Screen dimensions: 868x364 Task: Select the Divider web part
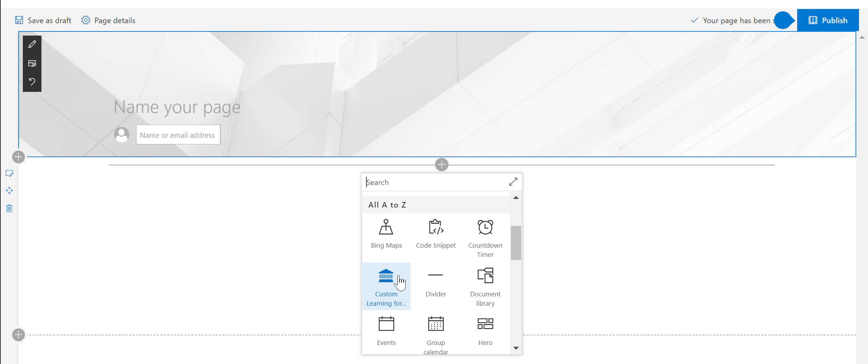[435, 283]
